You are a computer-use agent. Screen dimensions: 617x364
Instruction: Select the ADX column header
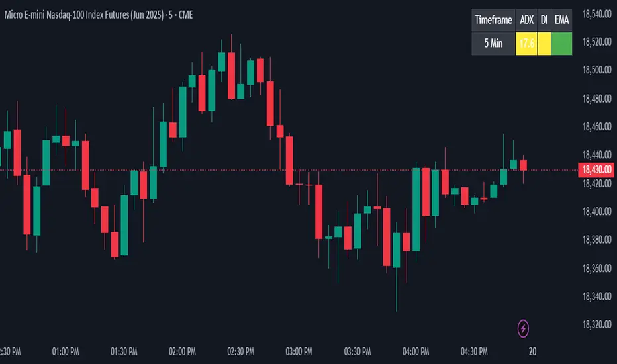coord(527,20)
